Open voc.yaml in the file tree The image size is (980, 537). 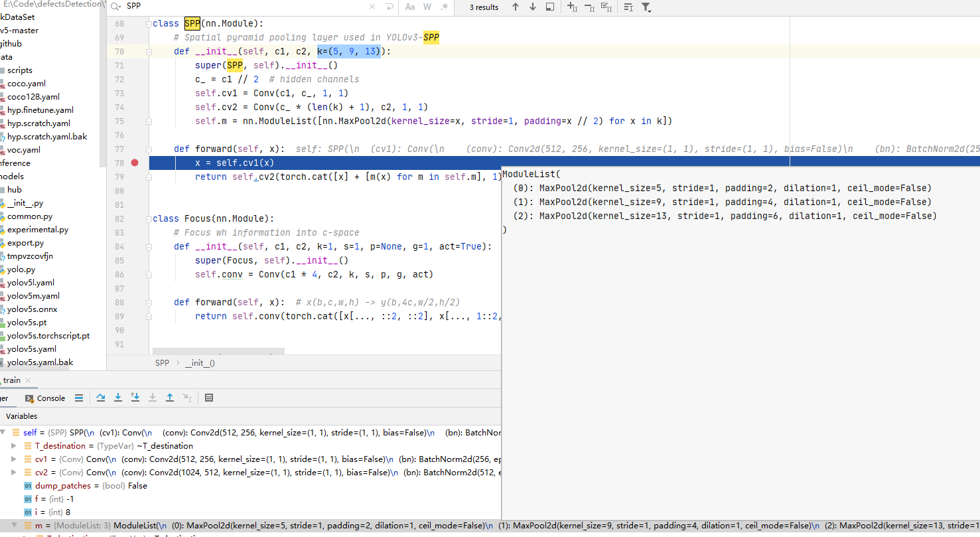24,150
